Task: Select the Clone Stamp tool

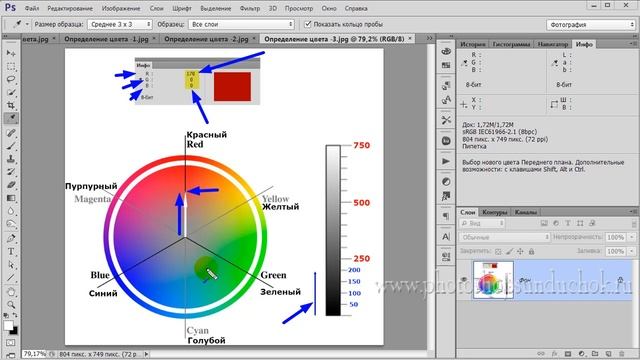Action: pos(11,159)
